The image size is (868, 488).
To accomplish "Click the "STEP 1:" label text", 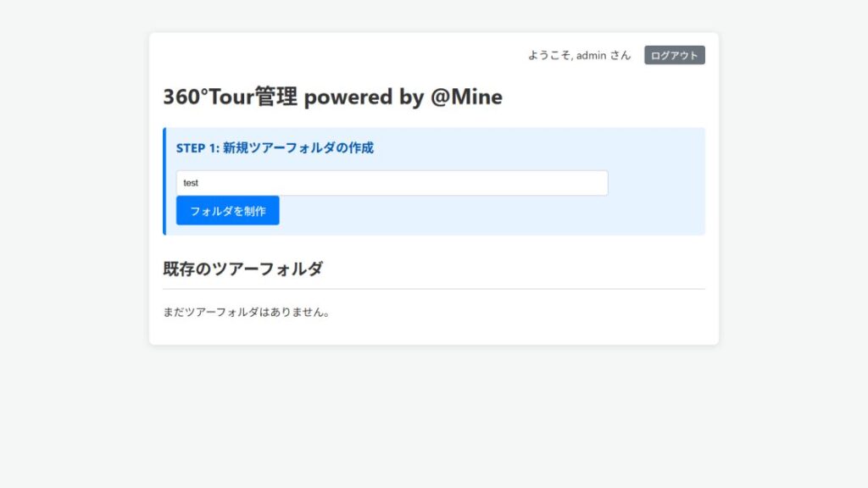I will coord(198,148).
